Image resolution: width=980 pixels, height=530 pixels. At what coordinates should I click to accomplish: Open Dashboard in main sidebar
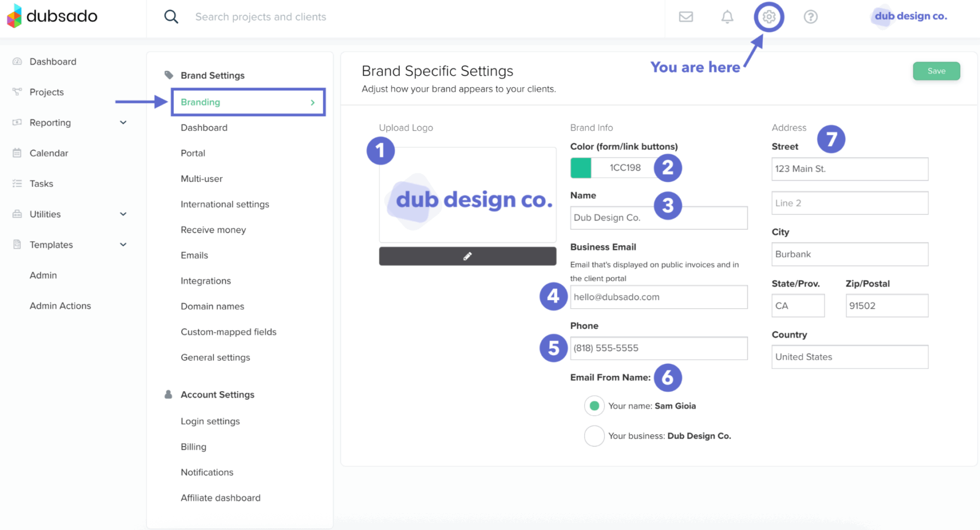point(53,62)
